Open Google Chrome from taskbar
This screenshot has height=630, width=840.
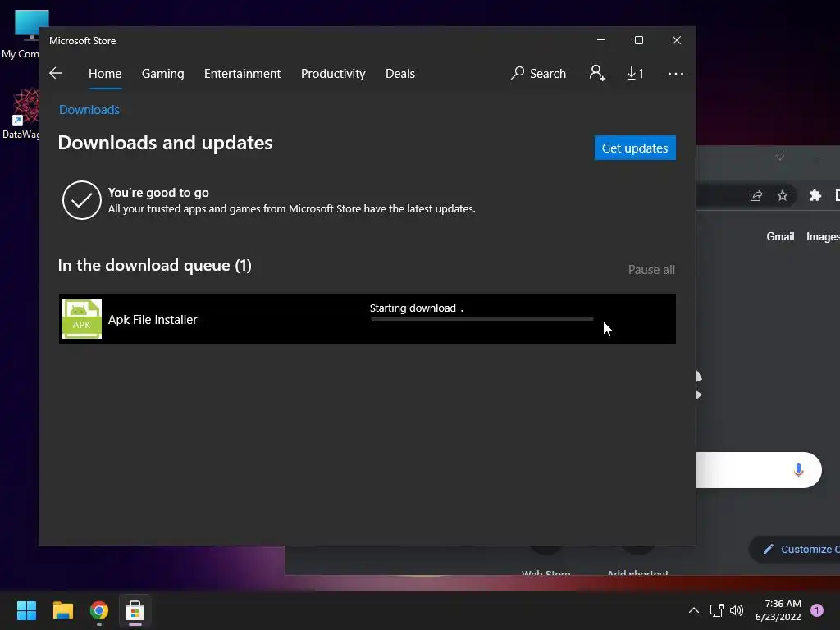[x=99, y=610]
